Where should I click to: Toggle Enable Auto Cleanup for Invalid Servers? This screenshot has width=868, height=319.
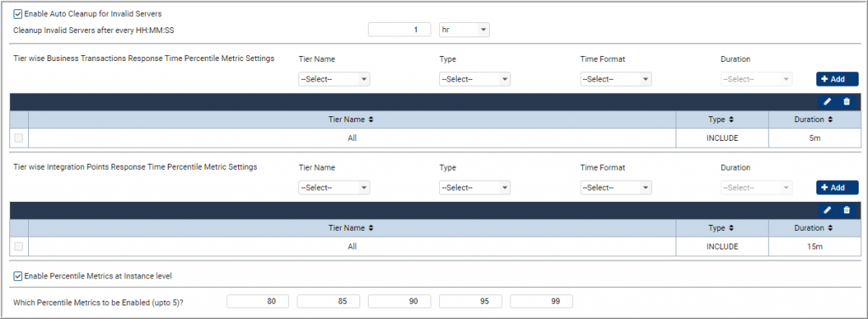point(18,14)
